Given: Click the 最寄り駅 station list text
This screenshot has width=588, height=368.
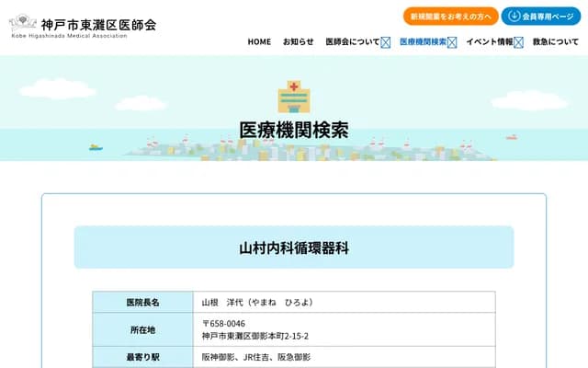Looking at the screenshot, I should tap(256, 357).
